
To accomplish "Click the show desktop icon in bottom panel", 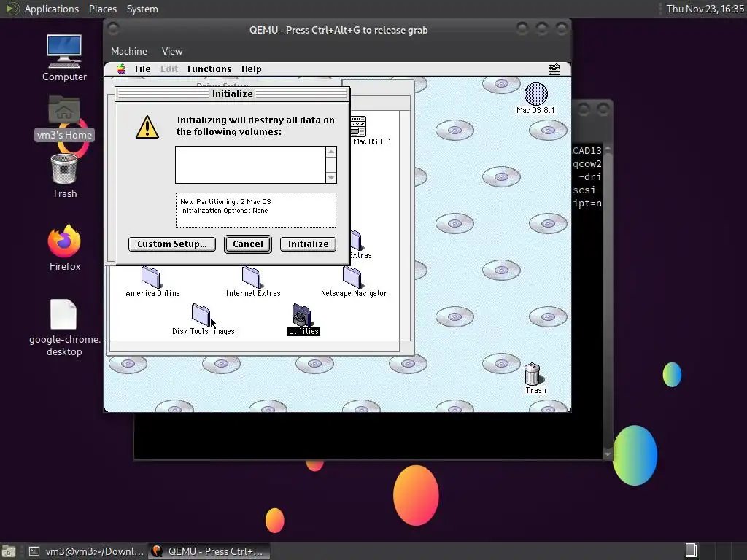I will (x=9, y=551).
